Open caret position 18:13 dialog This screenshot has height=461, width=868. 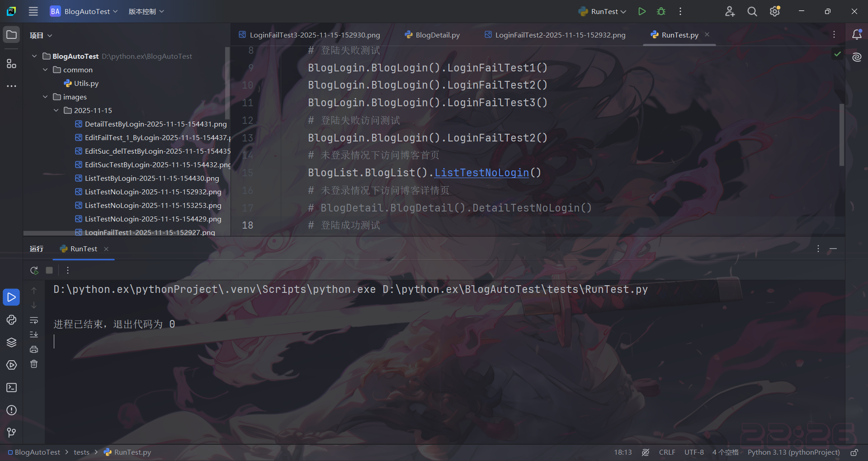(x=623, y=452)
